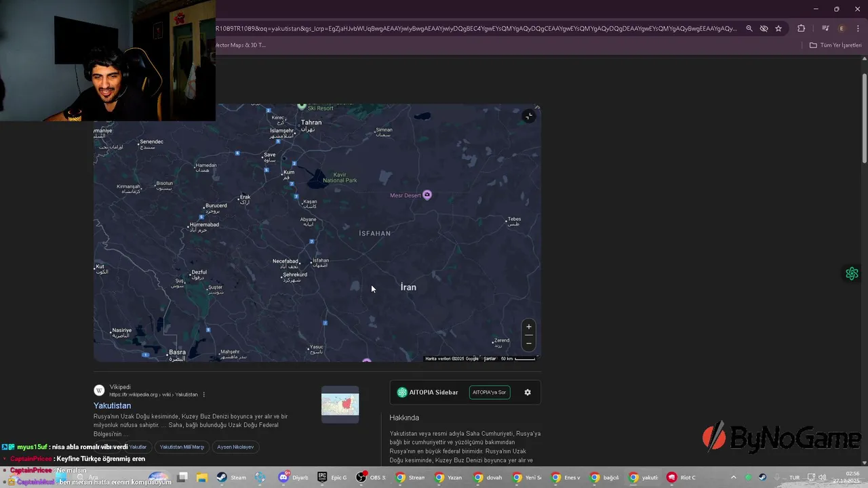
Task: Click the Vector Maps & 3D bookmark
Action: click(x=241, y=45)
